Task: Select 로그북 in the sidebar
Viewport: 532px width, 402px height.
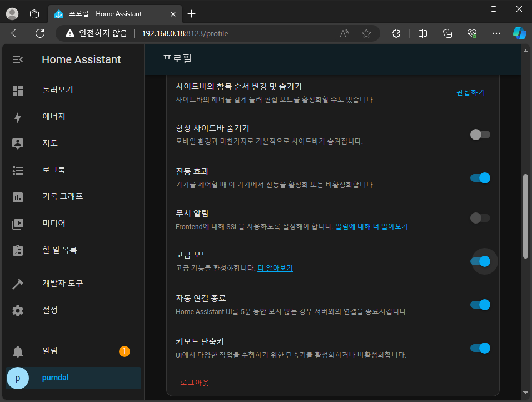Action: tap(73, 170)
